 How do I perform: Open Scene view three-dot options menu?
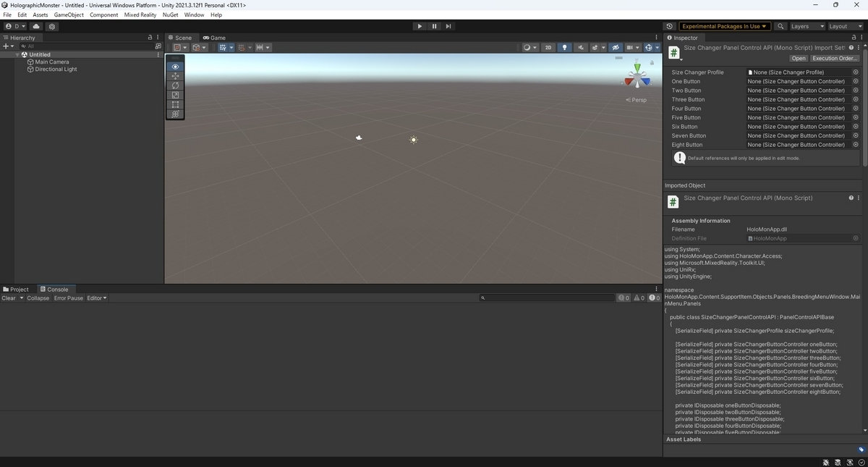657,38
